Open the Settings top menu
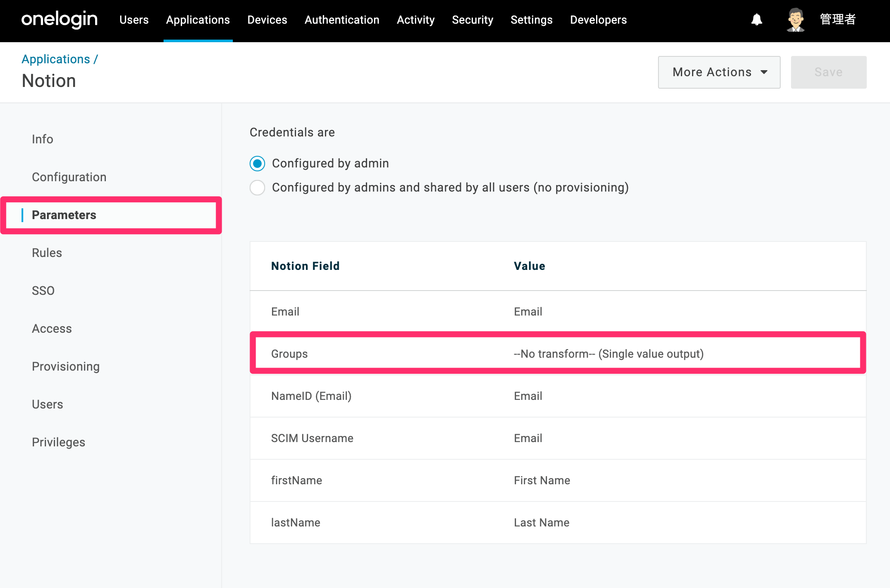The width and height of the screenshot is (890, 588). click(x=532, y=20)
